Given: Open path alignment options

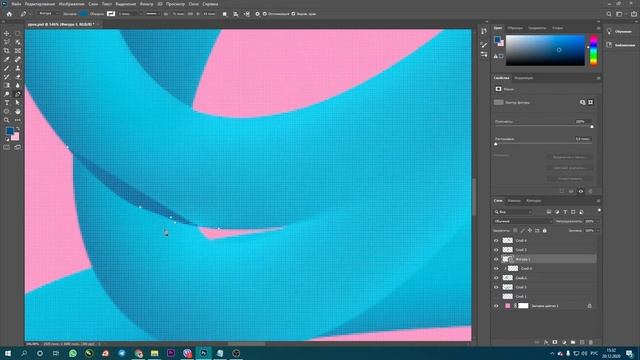Looking at the screenshot, I should pyautogui.click(x=236, y=14).
